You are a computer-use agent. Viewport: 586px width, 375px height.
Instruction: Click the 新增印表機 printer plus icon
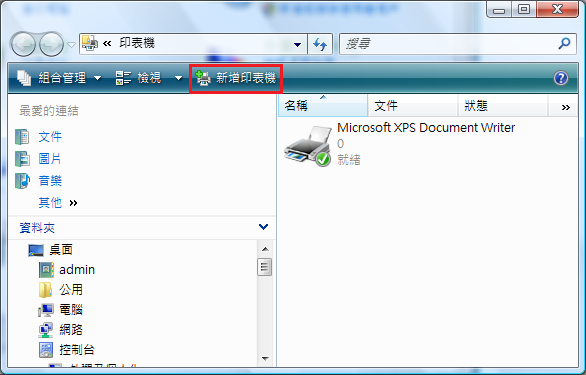[x=203, y=78]
